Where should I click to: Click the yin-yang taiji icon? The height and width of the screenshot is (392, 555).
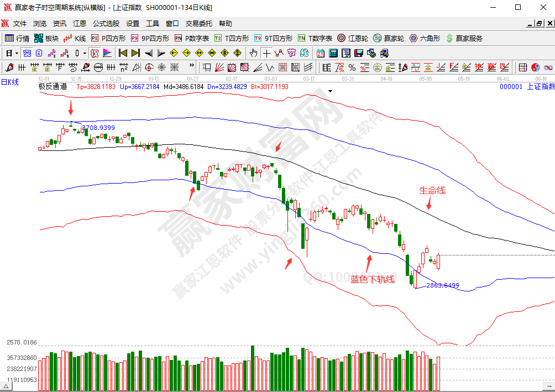[x=535, y=67]
